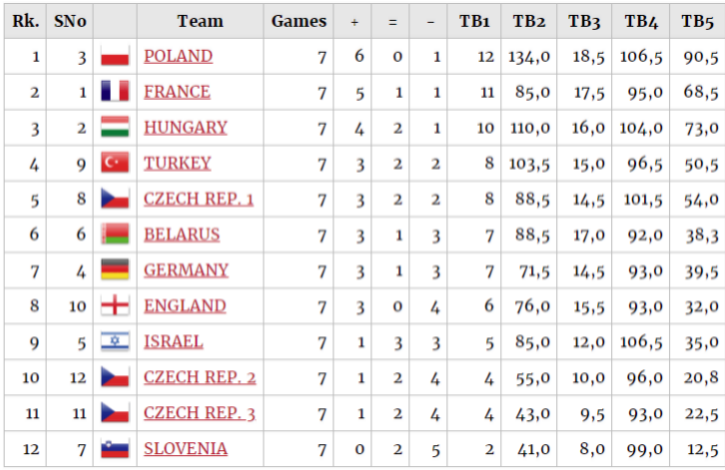
Task: Click the Rk. column header
Action: tap(25, 21)
